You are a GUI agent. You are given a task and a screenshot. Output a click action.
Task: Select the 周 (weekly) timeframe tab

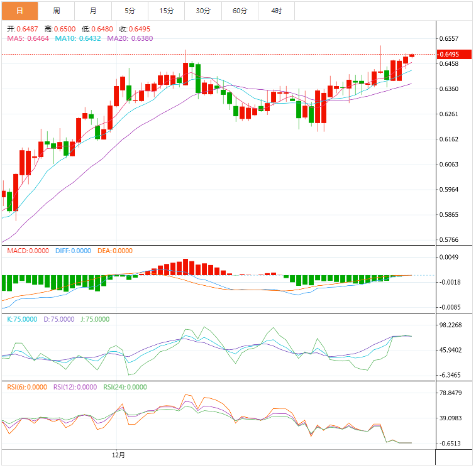pyautogui.click(x=57, y=11)
